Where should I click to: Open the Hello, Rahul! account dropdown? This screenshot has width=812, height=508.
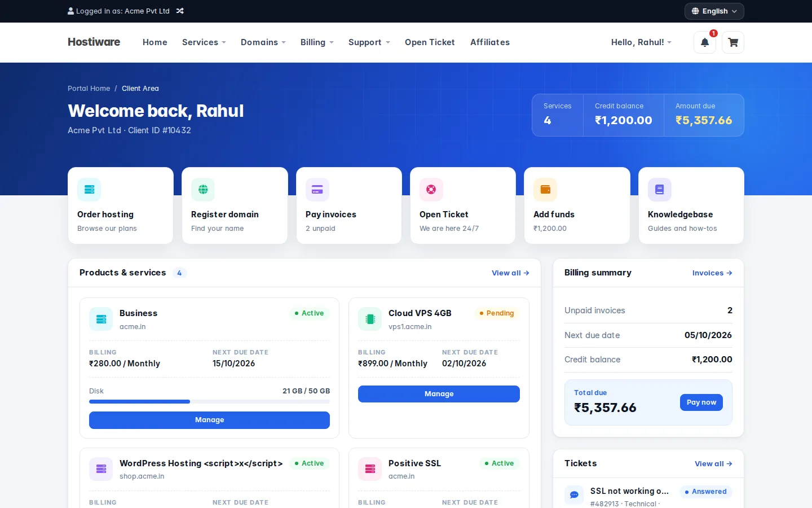(x=641, y=42)
